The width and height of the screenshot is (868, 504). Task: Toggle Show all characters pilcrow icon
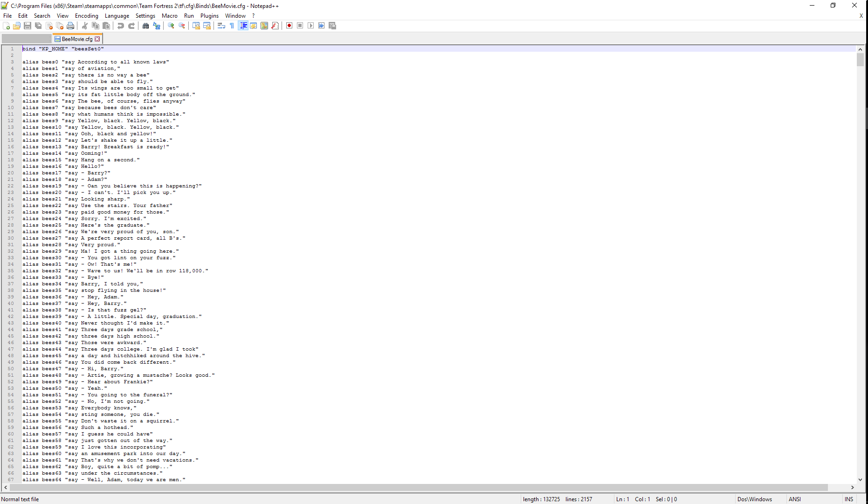[232, 26]
